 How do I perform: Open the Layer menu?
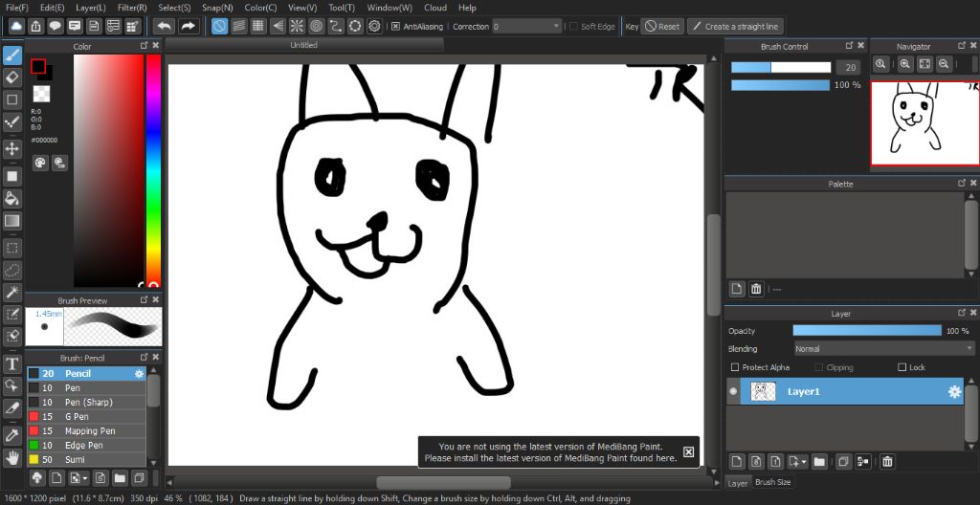pos(91,8)
